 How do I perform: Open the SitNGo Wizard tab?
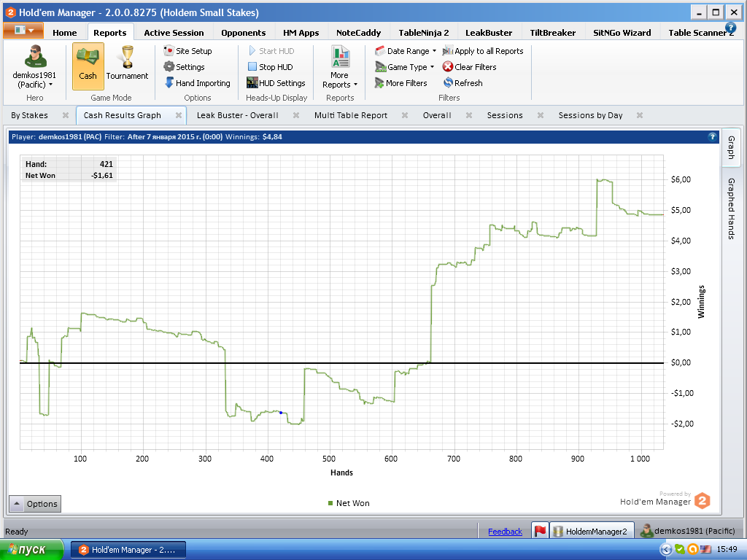pos(622,32)
